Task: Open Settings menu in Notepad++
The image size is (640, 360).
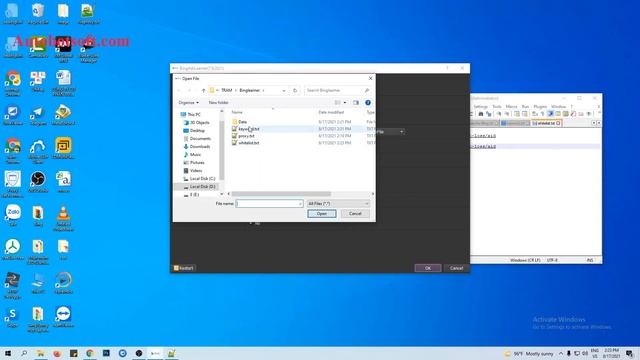Action: [480, 107]
